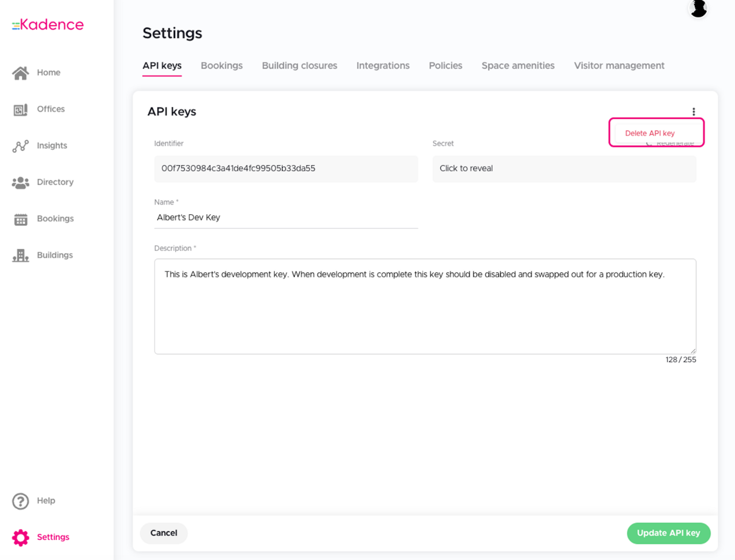This screenshot has width=735, height=560.
Task: Open Offices via its sidebar icon
Action: [21, 110]
